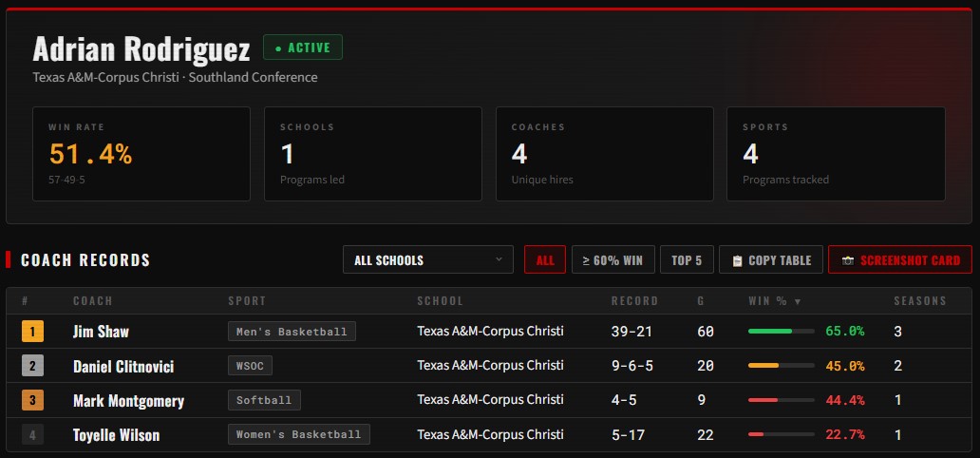Click camera icon in Screenshot Card
The height and width of the screenshot is (458, 980).
coord(847,260)
